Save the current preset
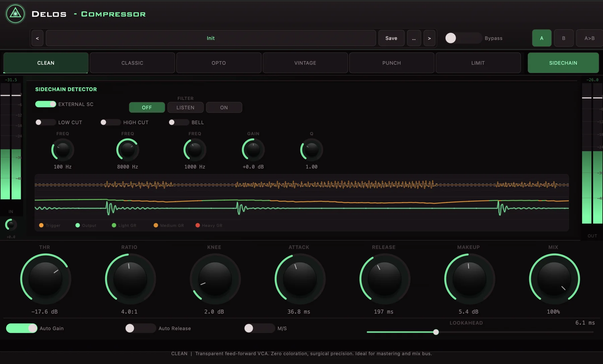Image resolution: width=603 pixels, height=364 pixels. click(391, 38)
